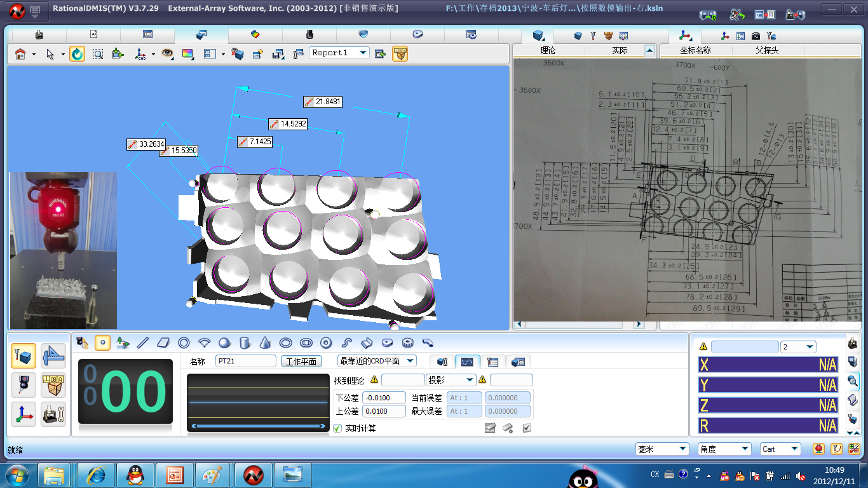Open Internet Explorer from the taskbar
Image resolution: width=868 pixels, height=488 pixels.
pos(96,475)
